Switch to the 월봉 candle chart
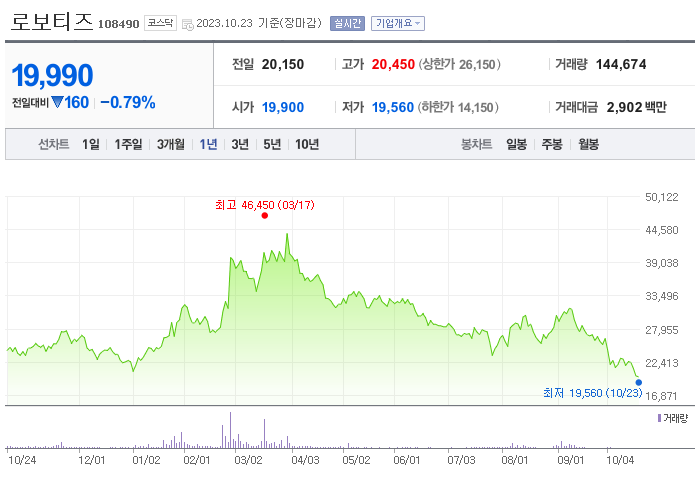 click(x=588, y=144)
